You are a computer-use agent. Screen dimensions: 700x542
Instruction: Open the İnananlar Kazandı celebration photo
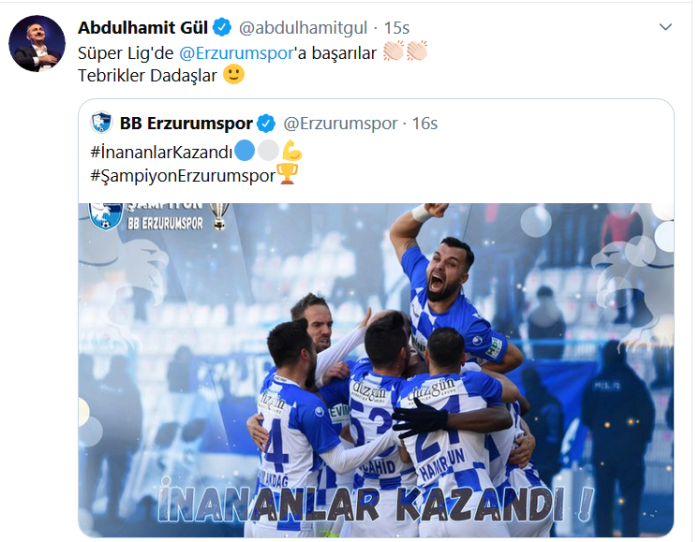pos(376,370)
